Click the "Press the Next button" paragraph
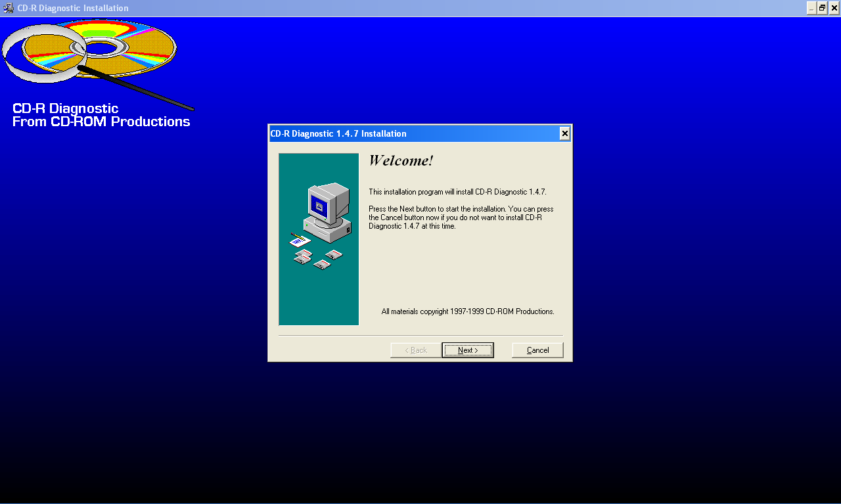 461,218
